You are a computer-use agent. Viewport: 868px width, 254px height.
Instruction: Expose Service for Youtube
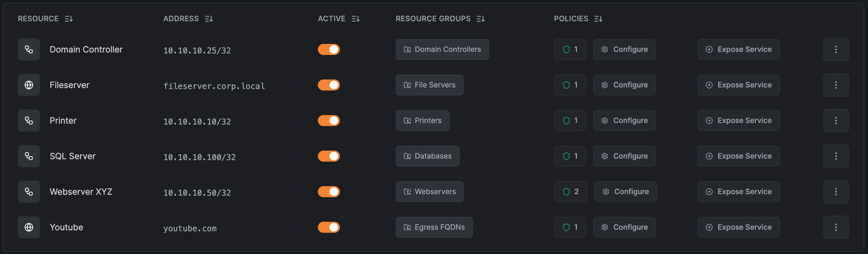(x=738, y=228)
